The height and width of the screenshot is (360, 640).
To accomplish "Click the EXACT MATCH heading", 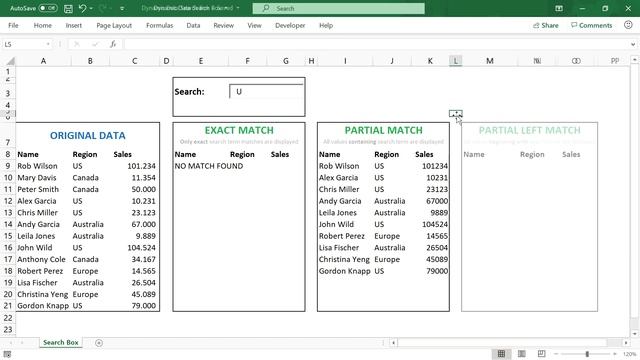I will pos(239,130).
